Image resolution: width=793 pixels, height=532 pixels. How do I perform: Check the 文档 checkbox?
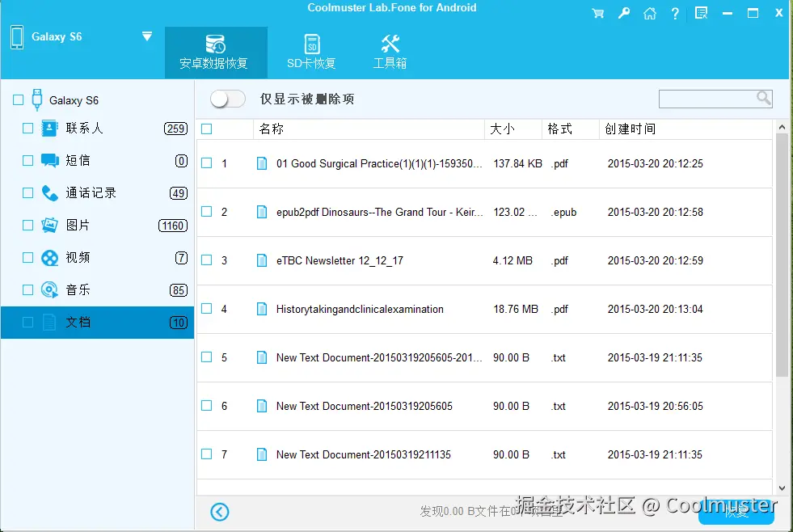tap(27, 322)
